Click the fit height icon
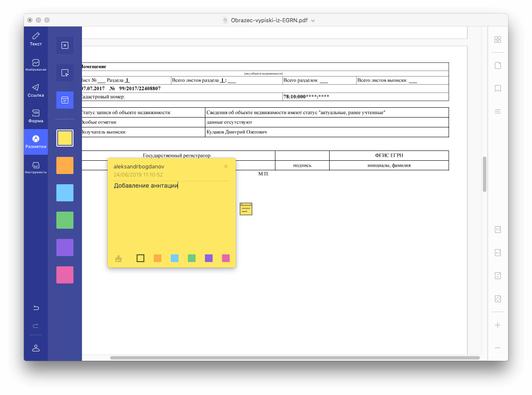This screenshot has width=532, height=395. coord(497,276)
